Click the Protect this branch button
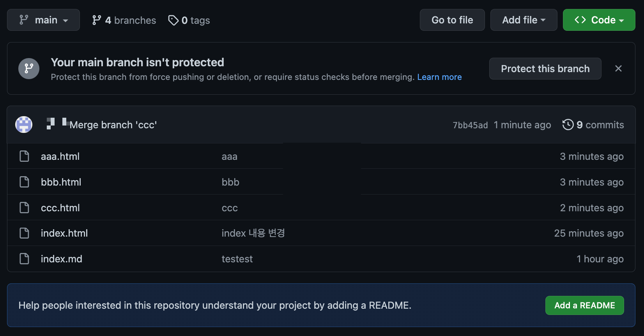Image resolution: width=644 pixels, height=336 pixels. (545, 69)
